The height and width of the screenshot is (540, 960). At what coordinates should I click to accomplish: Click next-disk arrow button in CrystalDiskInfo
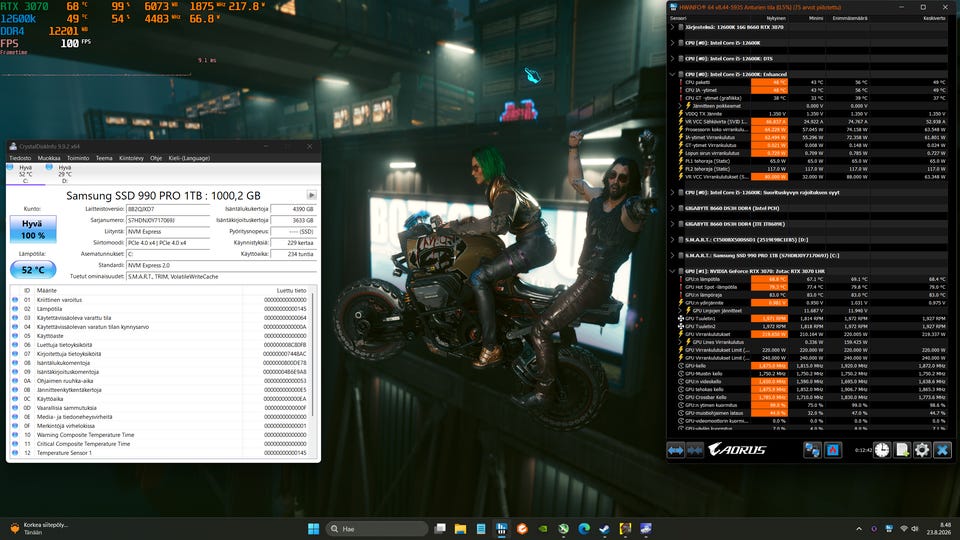click(312, 195)
